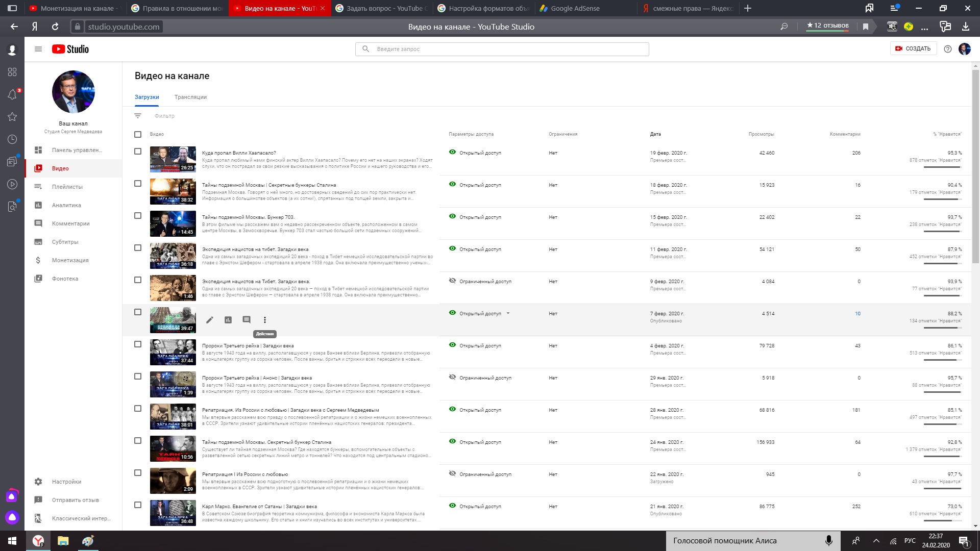This screenshot has height=551, width=980.
Task: Open 'Монетизация' in the sidebar
Action: coord(73,260)
